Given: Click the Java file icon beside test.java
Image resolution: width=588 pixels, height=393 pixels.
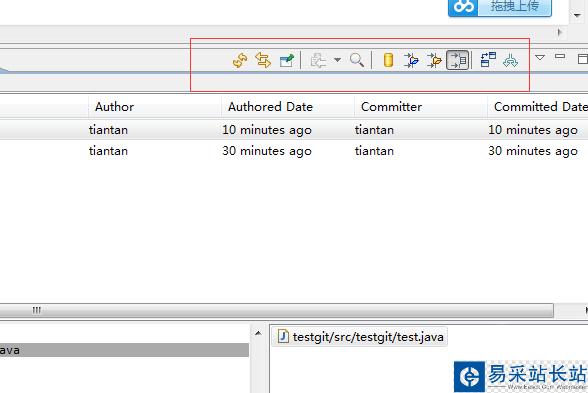Looking at the screenshot, I should tap(284, 336).
